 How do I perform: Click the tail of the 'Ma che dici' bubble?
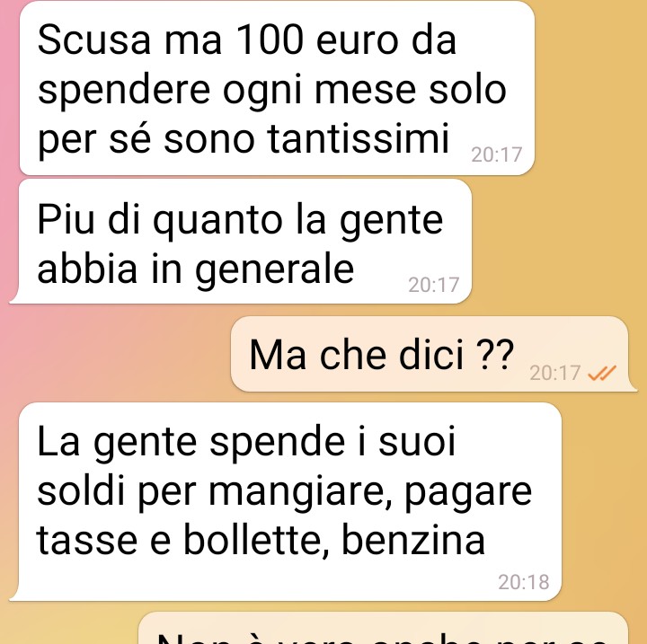[x=633, y=386]
